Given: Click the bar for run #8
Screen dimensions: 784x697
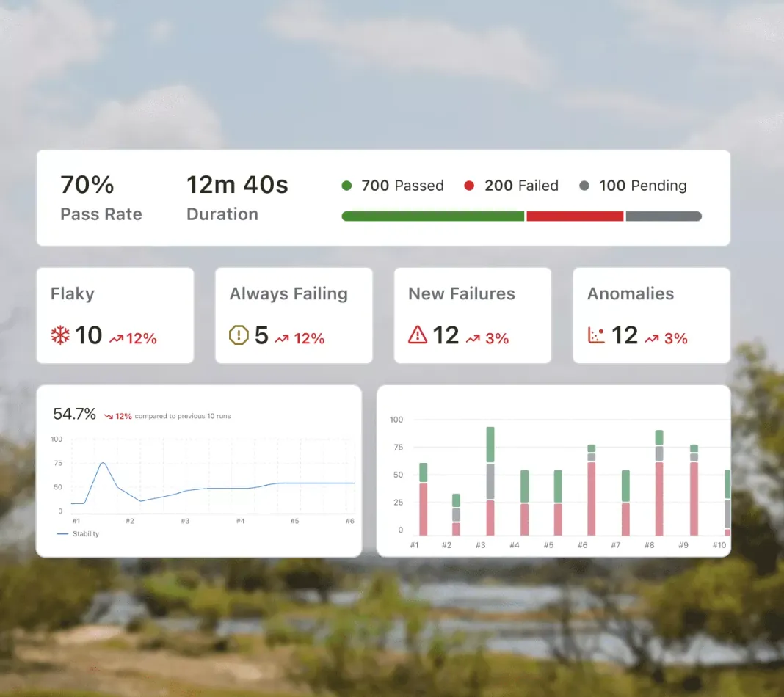Looking at the screenshot, I should (659, 483).
